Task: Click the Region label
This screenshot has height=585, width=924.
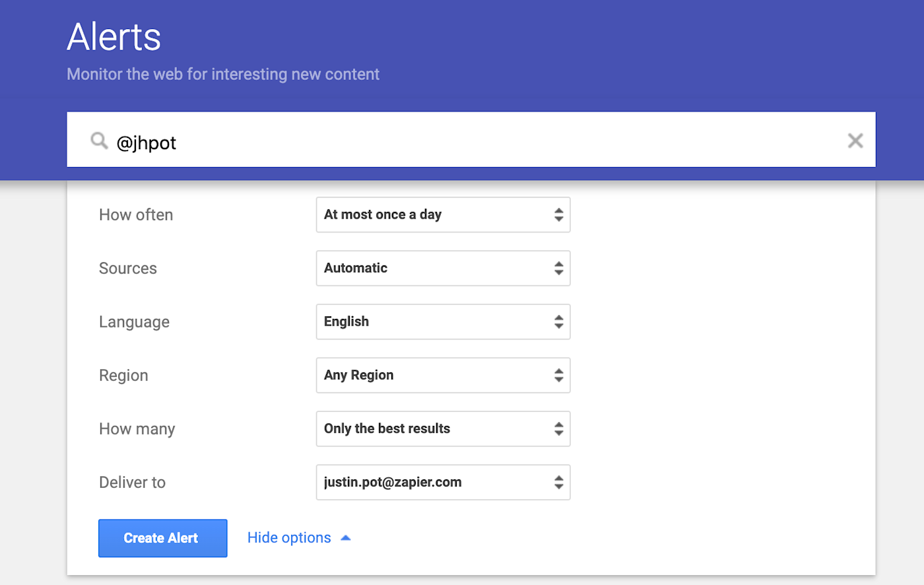Action: [x=123, y=375]
